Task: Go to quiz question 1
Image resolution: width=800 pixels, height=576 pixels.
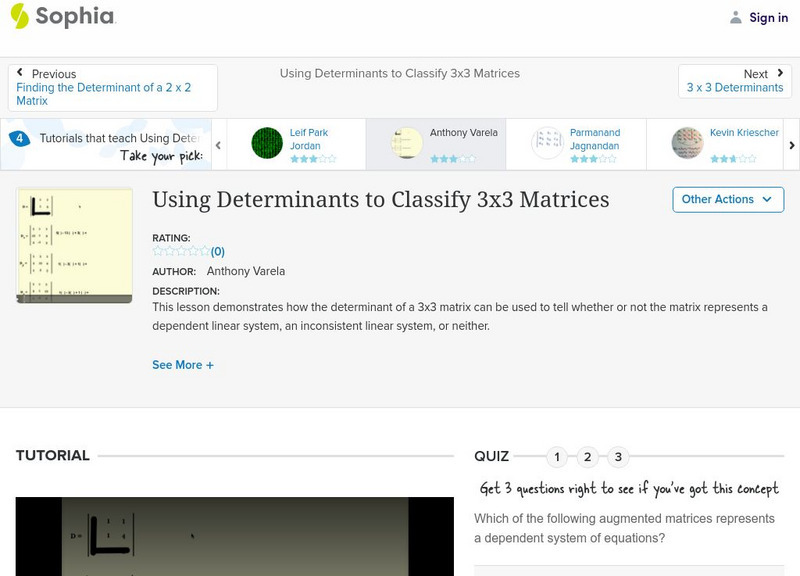Action: 557,457
